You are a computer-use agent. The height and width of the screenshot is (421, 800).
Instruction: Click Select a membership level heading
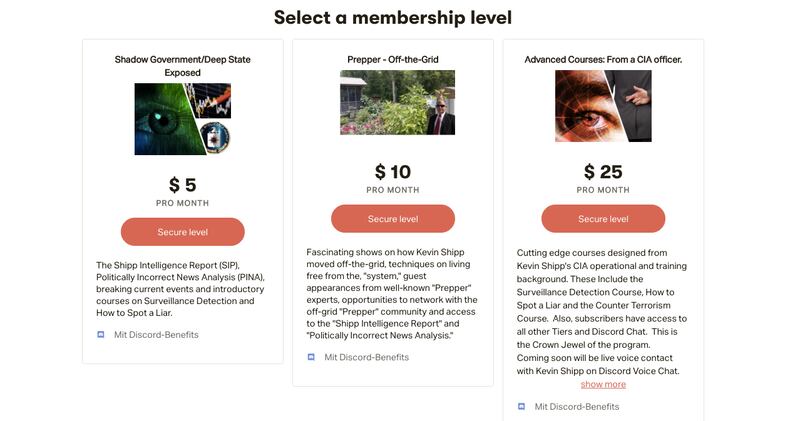(393, 18)
